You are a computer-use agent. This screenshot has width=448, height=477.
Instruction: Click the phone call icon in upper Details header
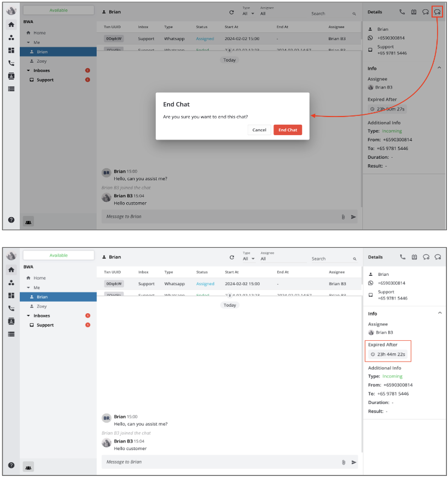coord(402,12)
